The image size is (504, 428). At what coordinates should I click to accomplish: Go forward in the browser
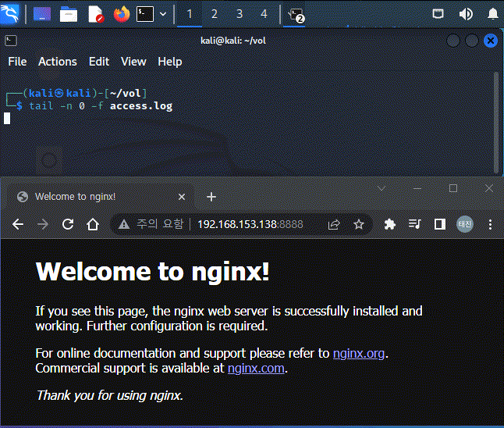(x=43, y=224)
